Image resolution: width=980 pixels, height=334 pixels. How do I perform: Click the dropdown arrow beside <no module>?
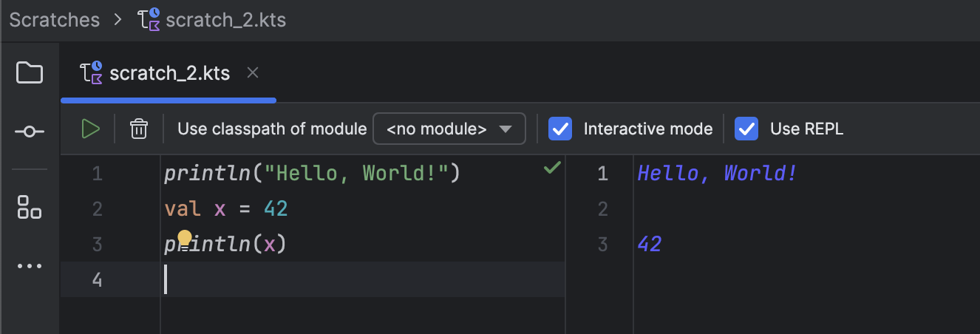[506, 129]
